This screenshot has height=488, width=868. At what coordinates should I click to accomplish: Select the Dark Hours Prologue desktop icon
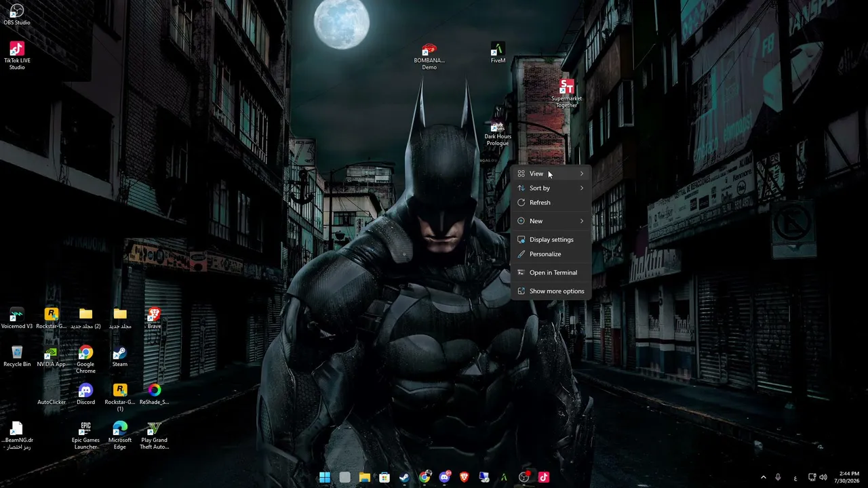(x=498, y=132)
